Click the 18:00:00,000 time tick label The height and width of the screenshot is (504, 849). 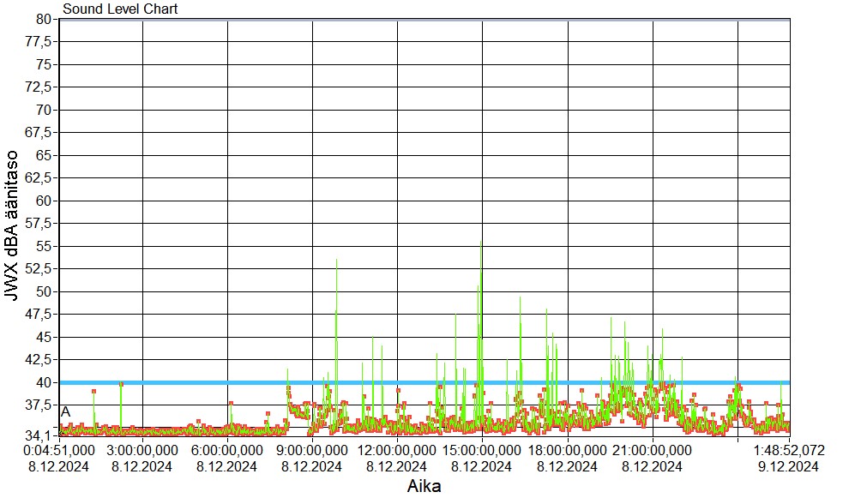(x=567, y=449)
